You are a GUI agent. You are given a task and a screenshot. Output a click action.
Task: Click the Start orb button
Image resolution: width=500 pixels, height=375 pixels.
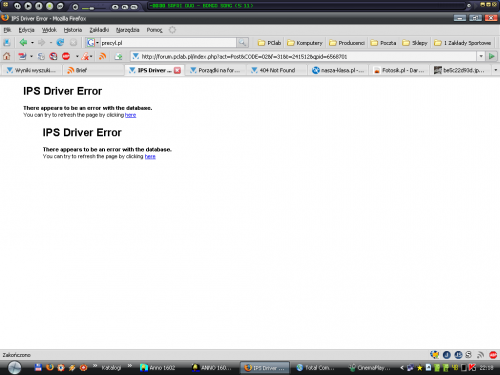[14, 367]
